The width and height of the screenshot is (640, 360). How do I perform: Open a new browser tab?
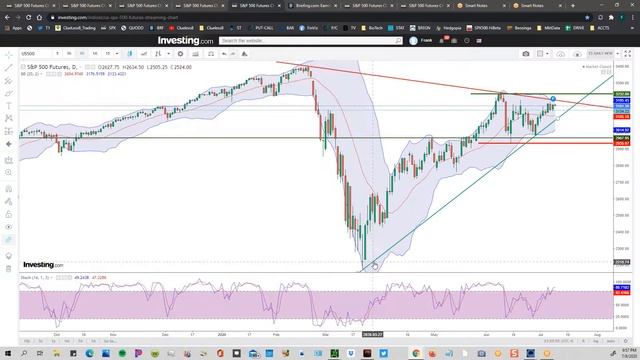pyautogui.click(x=573, y=6)
